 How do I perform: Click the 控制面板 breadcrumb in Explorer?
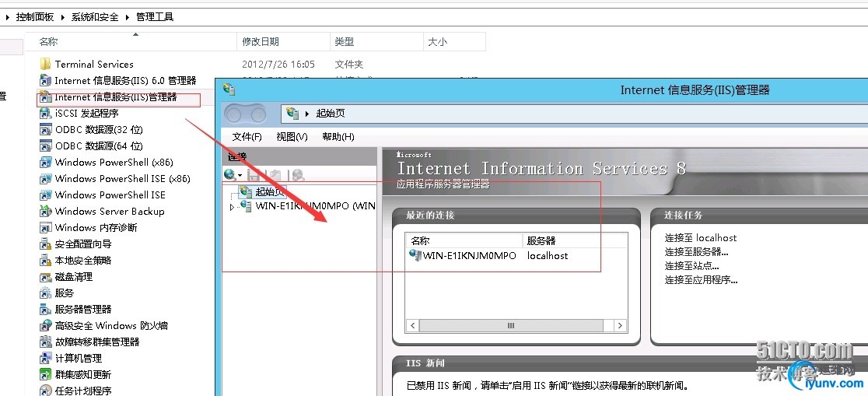click(x=35, y=17)
